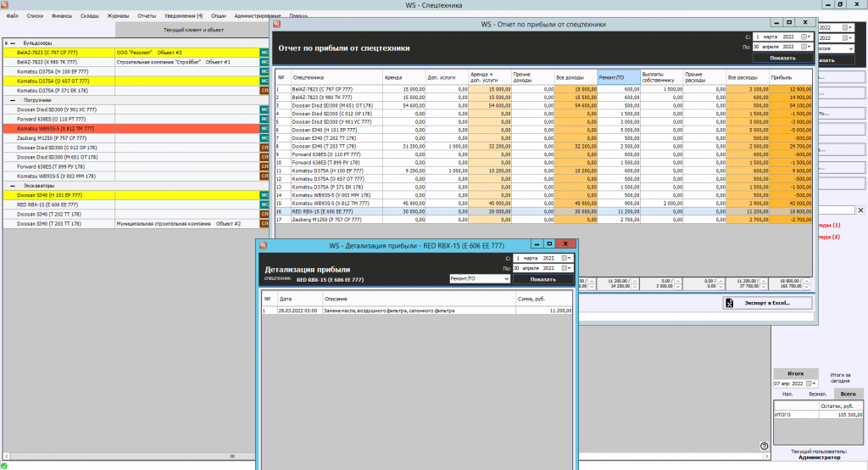Click Экспорт в Excel button
Screen dimensions: 868x470
tap(768, 303)
